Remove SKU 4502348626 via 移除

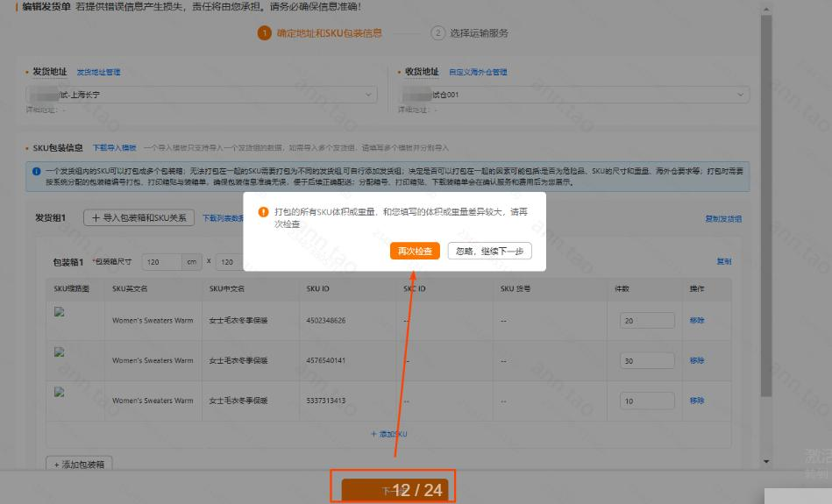(696, 321)
